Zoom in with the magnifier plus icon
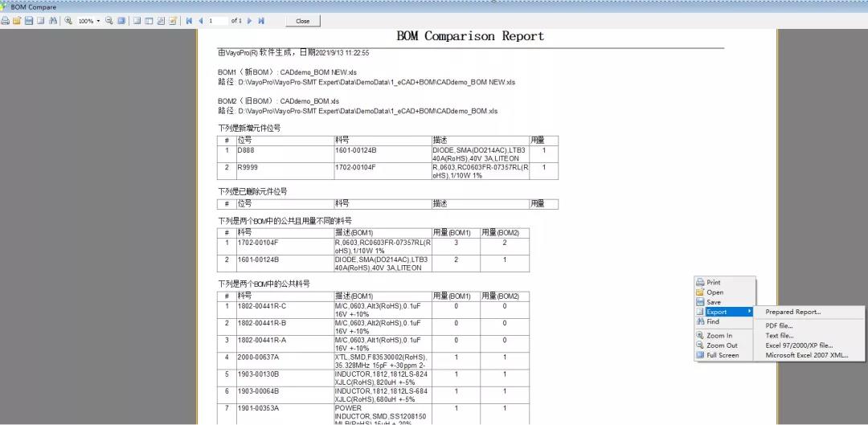 68,20
